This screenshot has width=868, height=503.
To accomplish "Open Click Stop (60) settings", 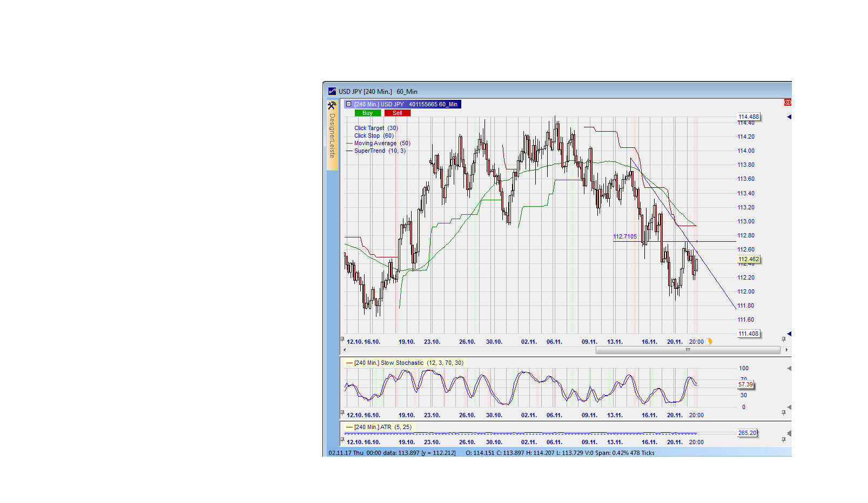I will [374, 135].
